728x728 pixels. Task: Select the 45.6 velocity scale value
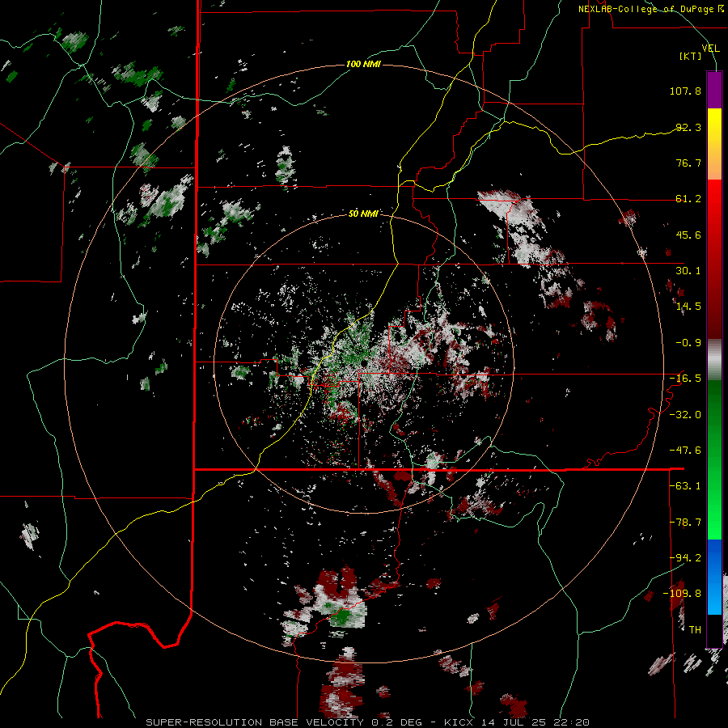[x=688, y=235]
